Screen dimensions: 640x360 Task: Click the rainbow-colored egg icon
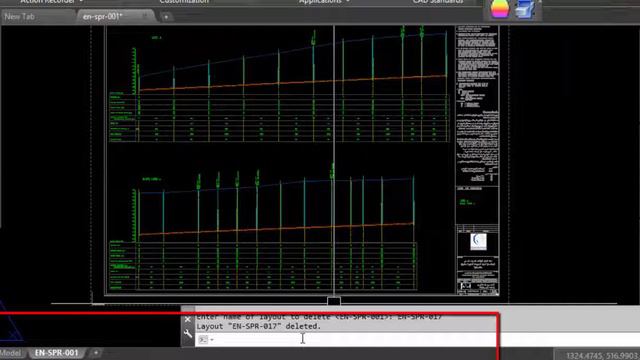click(x=500, y=9)
